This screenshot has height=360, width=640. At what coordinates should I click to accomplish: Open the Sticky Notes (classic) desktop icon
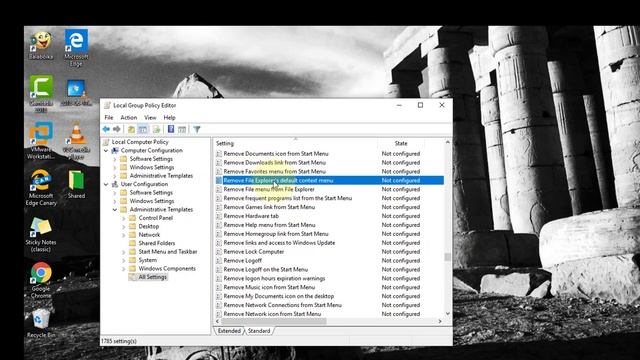41,234
